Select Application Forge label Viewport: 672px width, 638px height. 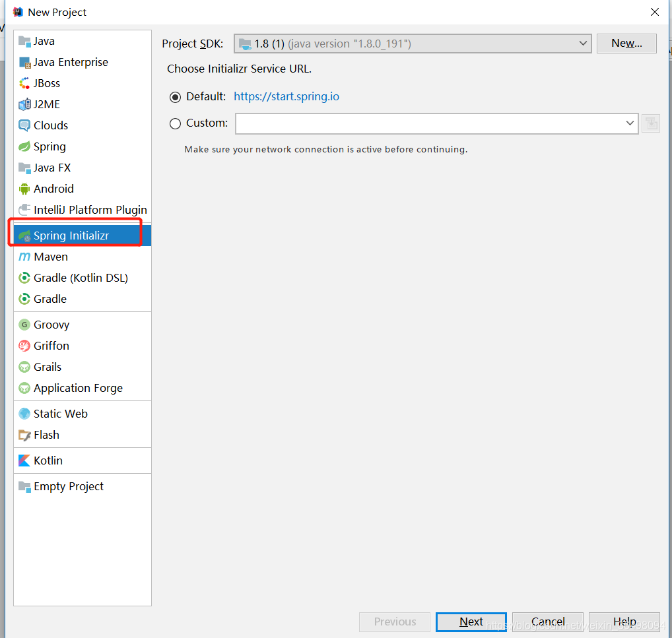point(78,389)
